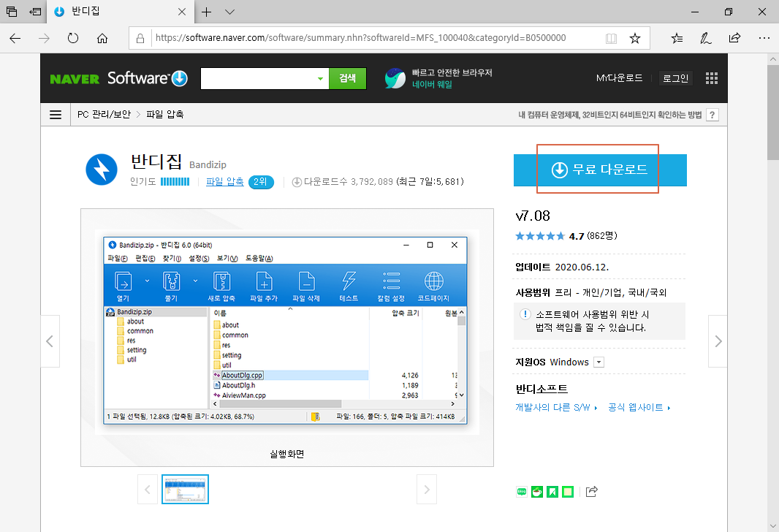Screen dimensions: 779x532
Task: Click the 2위 ranking badge
Action: click(261, 182)
